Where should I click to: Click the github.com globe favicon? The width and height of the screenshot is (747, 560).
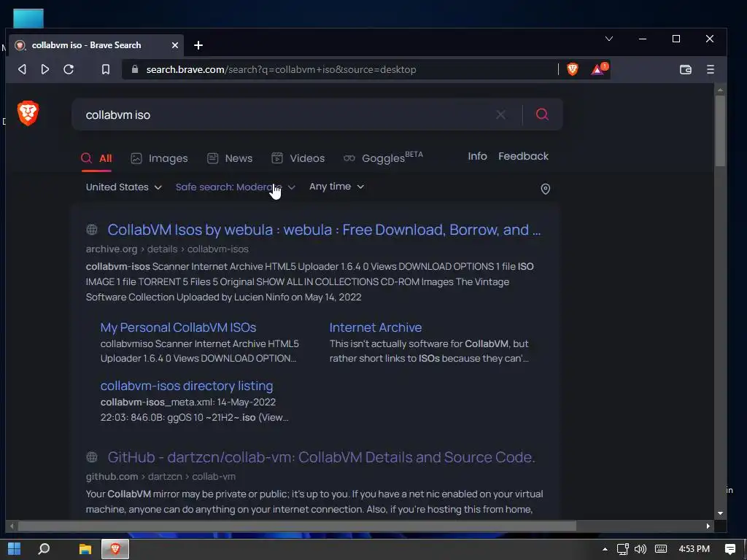[92, 457]
